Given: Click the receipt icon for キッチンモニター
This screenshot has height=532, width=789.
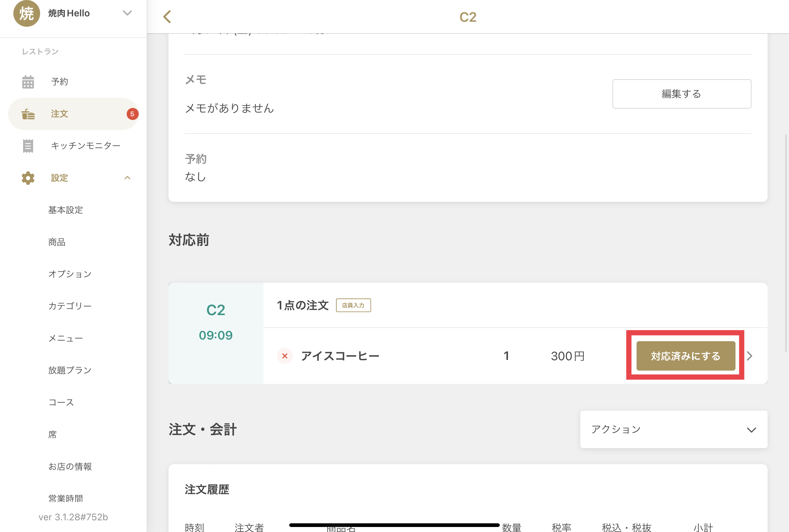Looking at the screenshot, I should click(28, 146).
